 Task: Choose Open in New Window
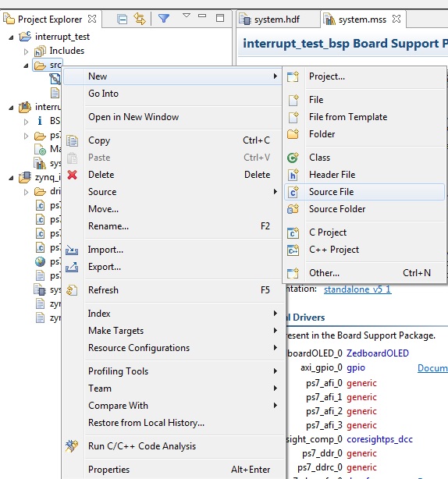coord(173,117)
